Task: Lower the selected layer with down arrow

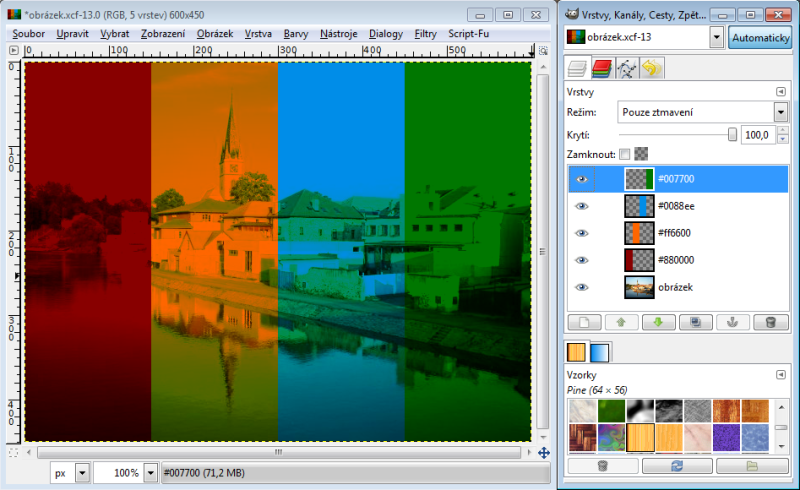Action: [657, 322]
